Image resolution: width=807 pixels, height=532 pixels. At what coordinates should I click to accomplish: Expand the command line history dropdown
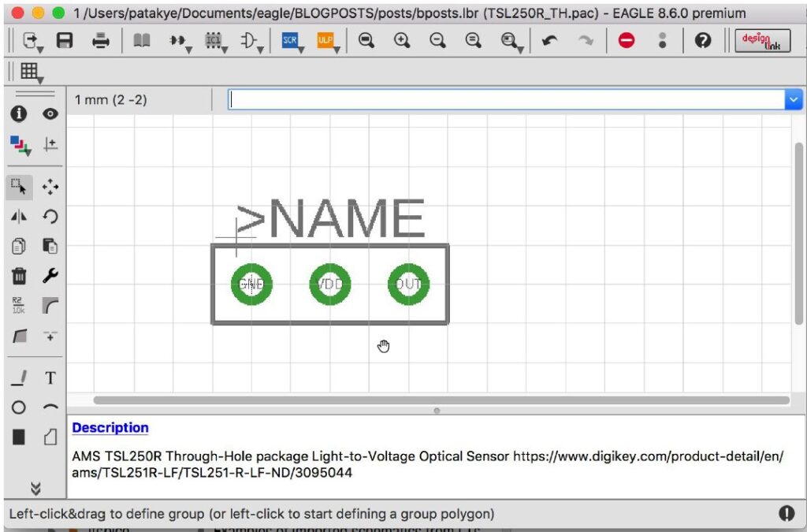(x=793, y=99)
